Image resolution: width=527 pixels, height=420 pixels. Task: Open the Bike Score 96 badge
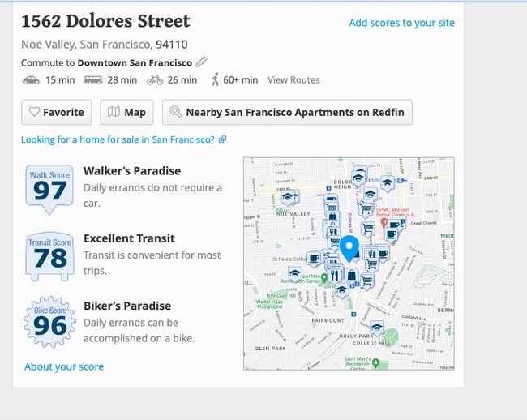click(x=49, y=322)
